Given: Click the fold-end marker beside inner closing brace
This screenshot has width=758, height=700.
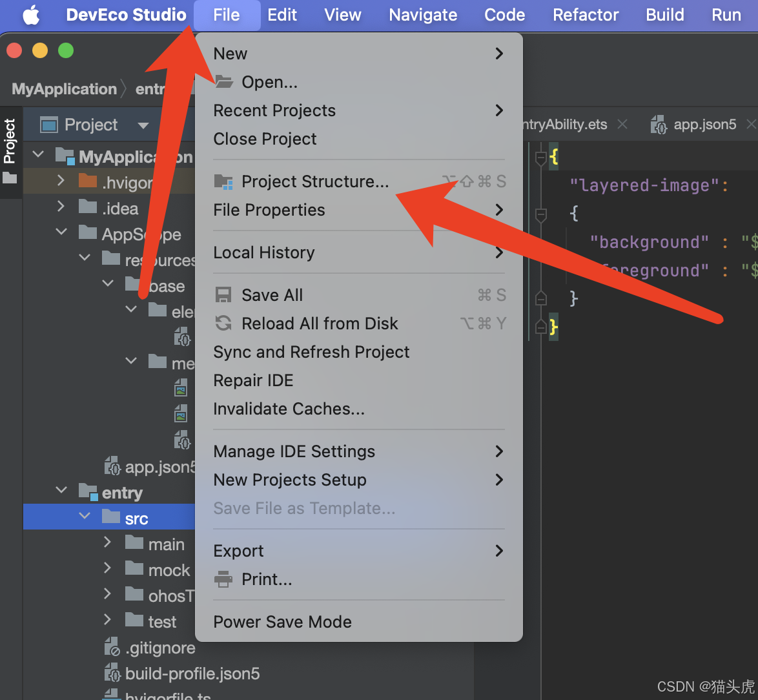Looking at the screenshot, I should tap(541, 299).
